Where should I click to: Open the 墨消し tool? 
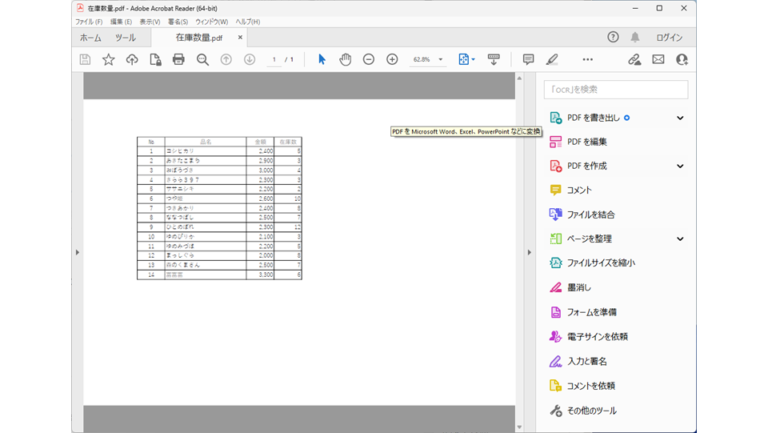pos(579,288)
